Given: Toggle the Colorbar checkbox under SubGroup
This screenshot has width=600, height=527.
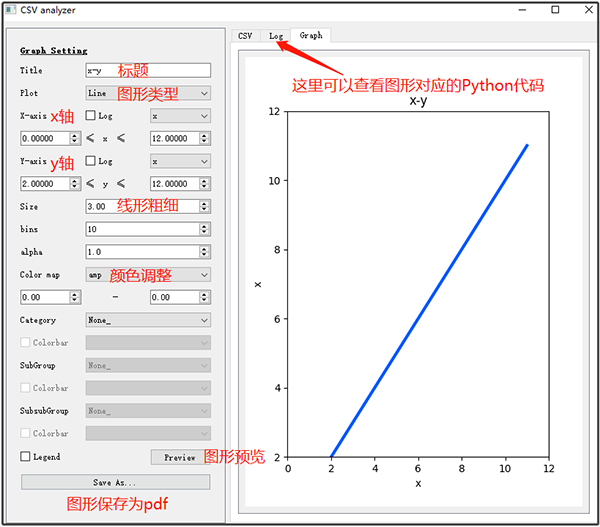Looking at the screenshot, I should (x=25, y=388).
